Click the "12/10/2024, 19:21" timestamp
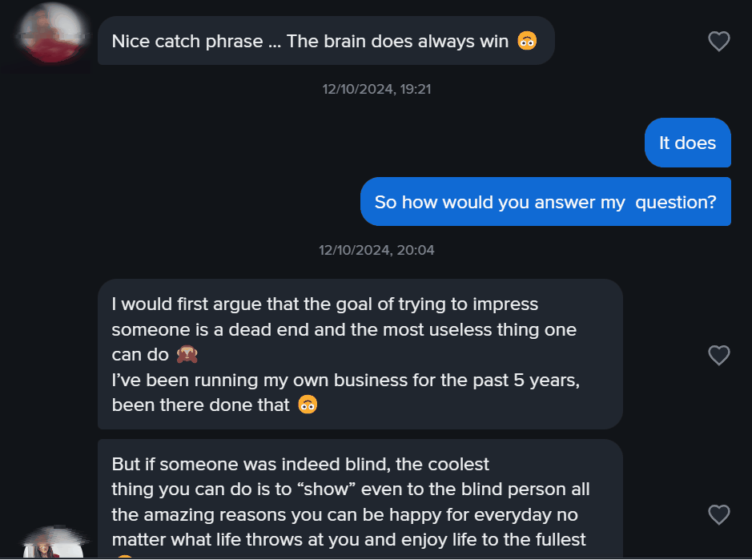Viewport: 752px width, 560px height. pyautogui.click(x=376, y=89)
